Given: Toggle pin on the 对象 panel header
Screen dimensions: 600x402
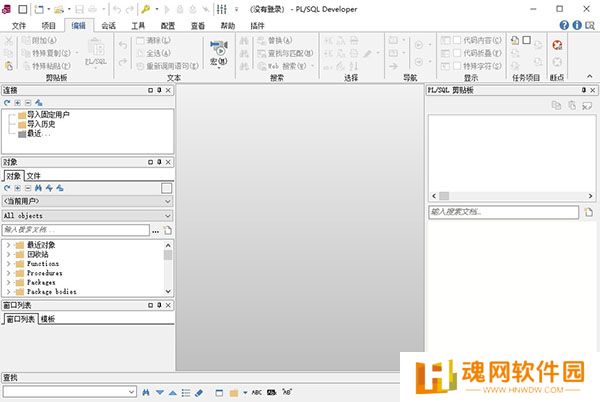Looking at the screenshot, I should pos(159,162).
